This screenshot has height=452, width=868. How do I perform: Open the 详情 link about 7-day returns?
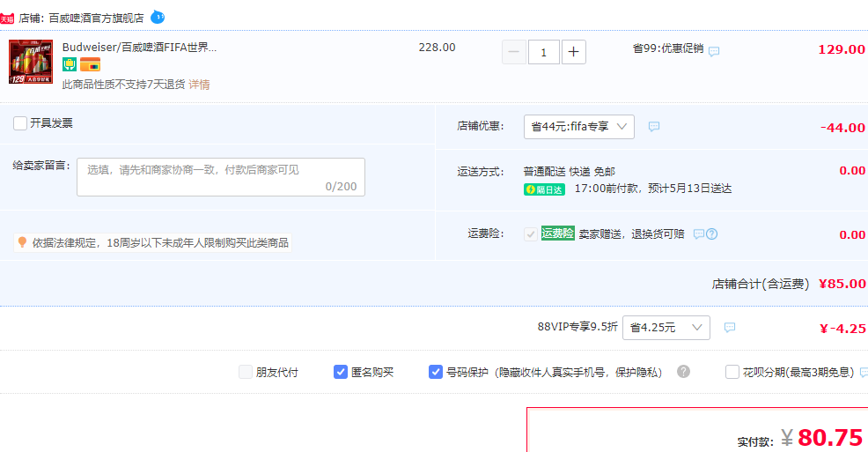199,85
